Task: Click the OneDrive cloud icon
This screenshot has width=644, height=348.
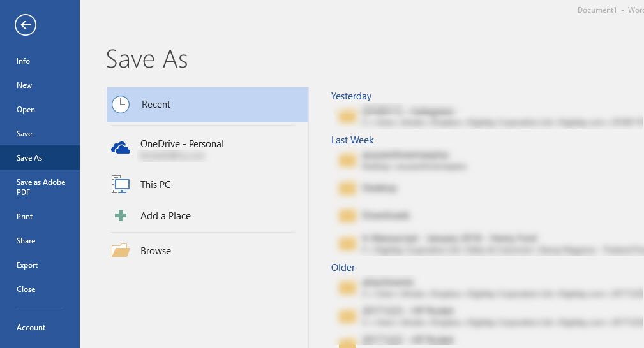Action: coord(121,148)
